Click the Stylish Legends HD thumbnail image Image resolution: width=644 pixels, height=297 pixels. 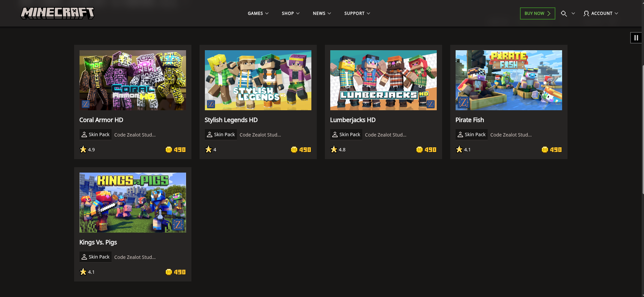[x=258, y=80]
